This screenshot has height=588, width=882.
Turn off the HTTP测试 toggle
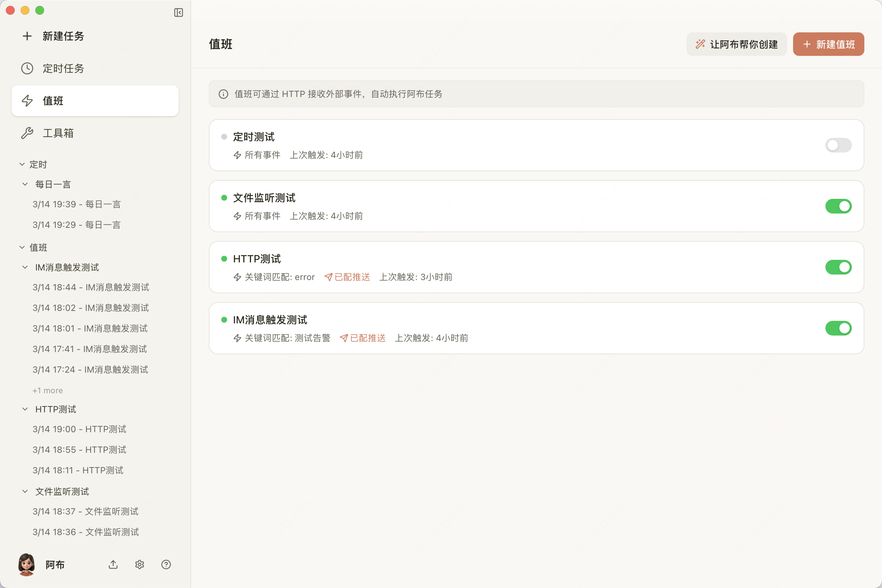(x=839, y=267)
